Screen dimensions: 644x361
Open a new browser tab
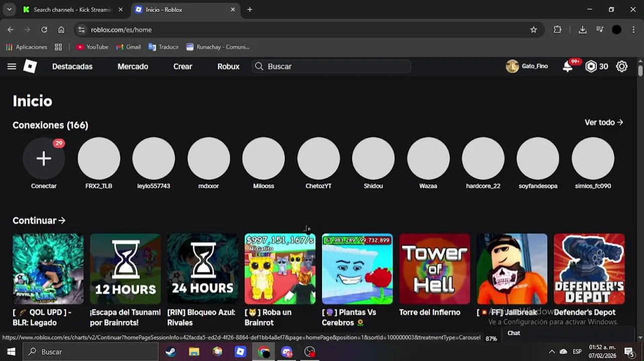tap(250, 10)
